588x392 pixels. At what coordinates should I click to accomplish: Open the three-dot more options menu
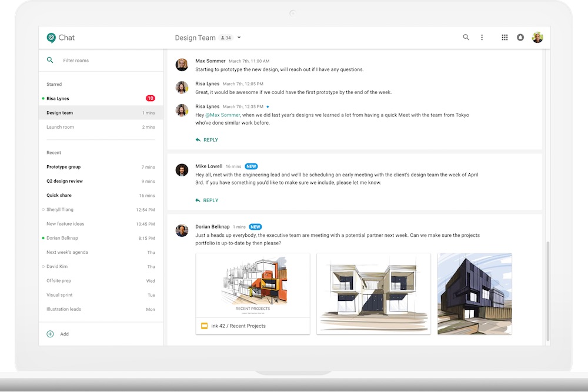click(x=482, y=38)
